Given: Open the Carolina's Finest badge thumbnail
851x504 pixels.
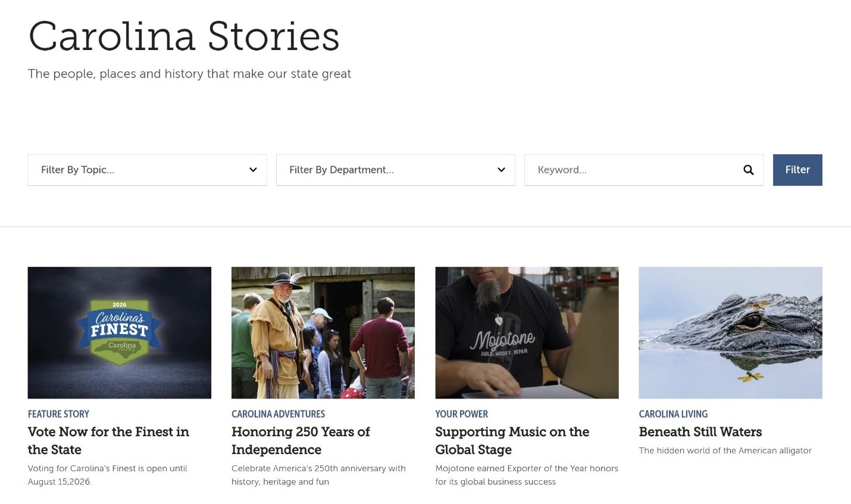Looking at the screenshot, I should point(120,333).
